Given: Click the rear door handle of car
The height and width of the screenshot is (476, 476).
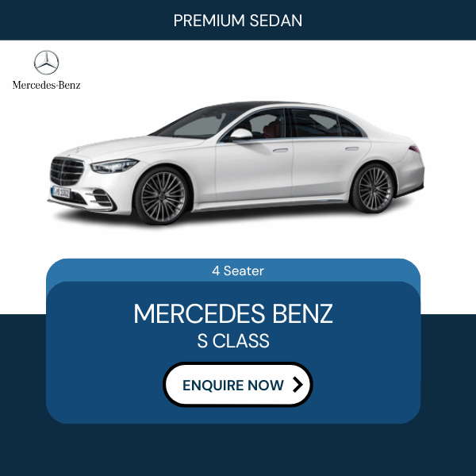Looking at the screenshot, I should click(x=352, y=148).
